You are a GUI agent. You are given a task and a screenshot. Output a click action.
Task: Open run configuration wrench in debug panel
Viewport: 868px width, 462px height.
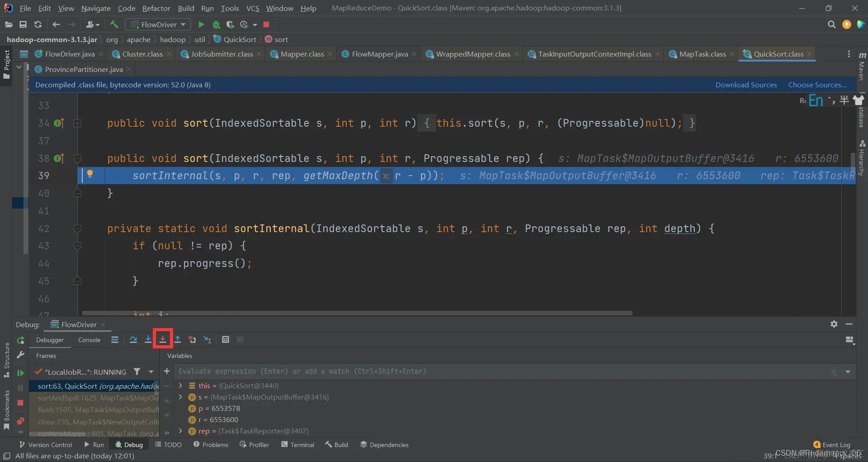pos(20,356)
